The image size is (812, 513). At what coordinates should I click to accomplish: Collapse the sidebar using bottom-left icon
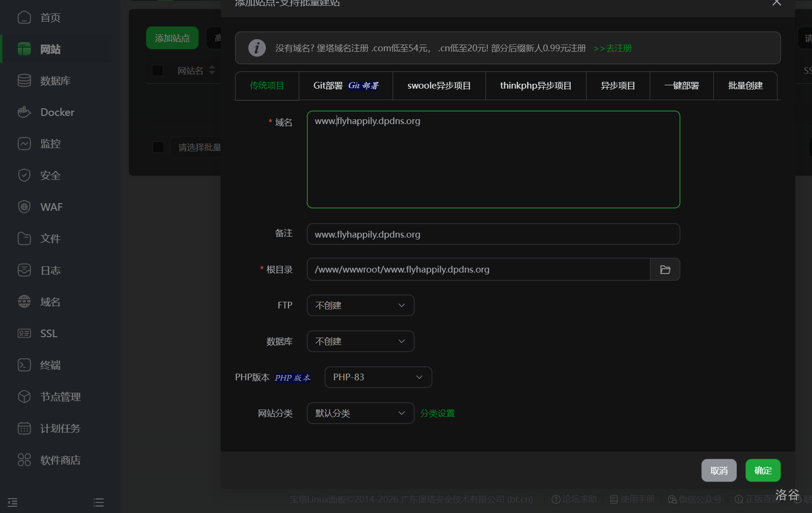tap(13, 502)
